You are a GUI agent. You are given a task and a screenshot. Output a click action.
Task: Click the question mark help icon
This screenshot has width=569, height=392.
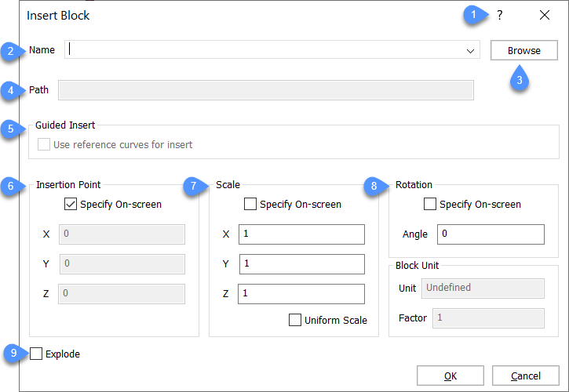(x=500, y=15)
